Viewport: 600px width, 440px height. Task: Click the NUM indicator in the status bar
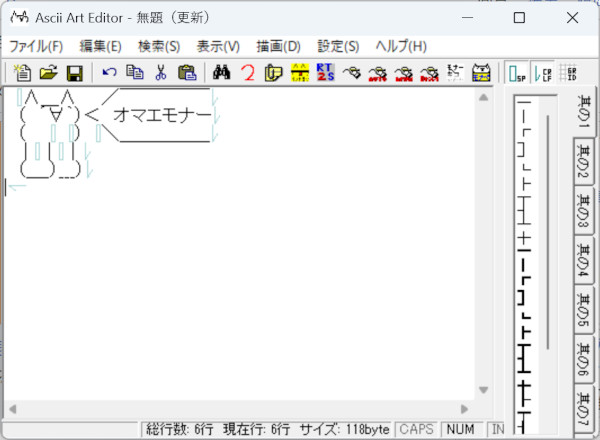(460, 429)
